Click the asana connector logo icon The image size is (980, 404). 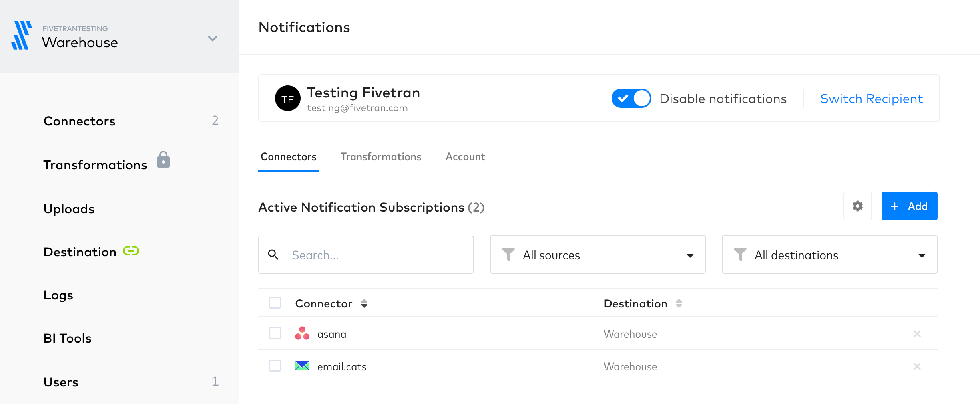(x=302, y=333)
